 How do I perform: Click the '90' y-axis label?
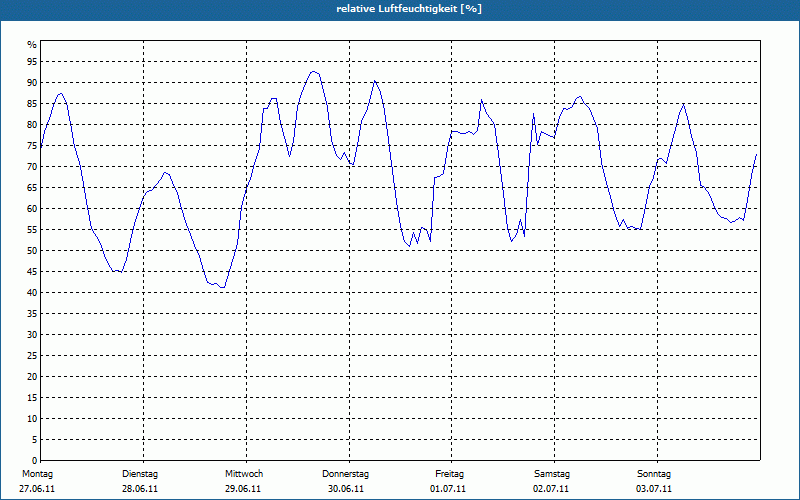[32, 83]
